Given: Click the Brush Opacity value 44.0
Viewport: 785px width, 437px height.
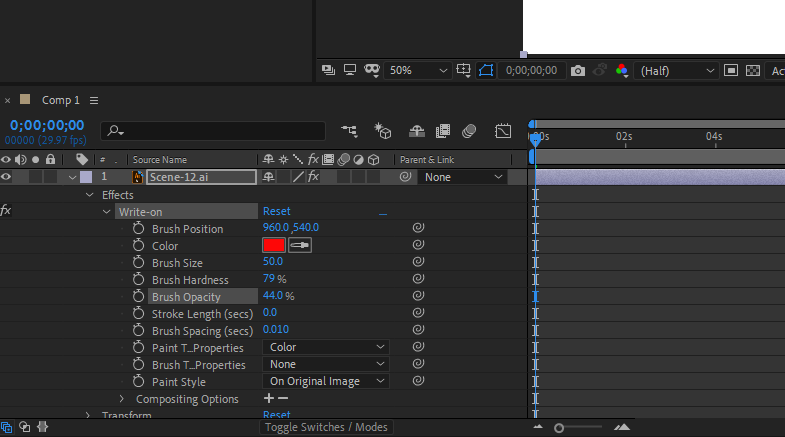Looking at the screenshot, I should pos(273,295).
